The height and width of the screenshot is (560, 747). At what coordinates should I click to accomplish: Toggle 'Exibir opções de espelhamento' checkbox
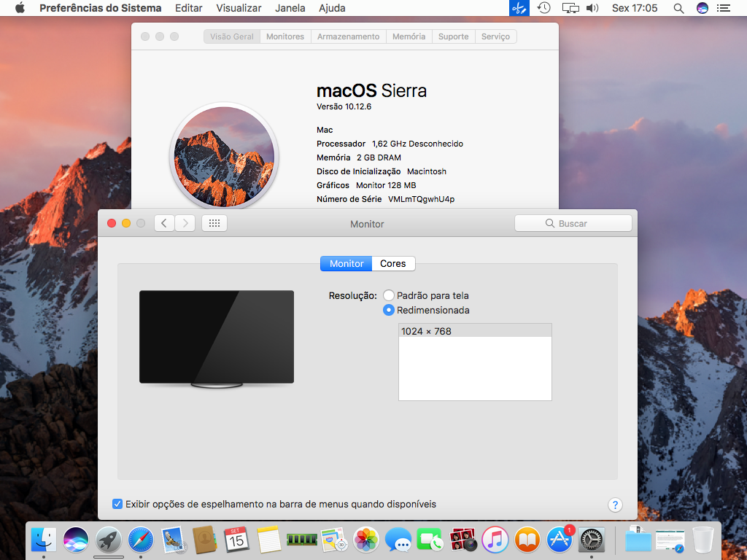(x=117, y=504)
